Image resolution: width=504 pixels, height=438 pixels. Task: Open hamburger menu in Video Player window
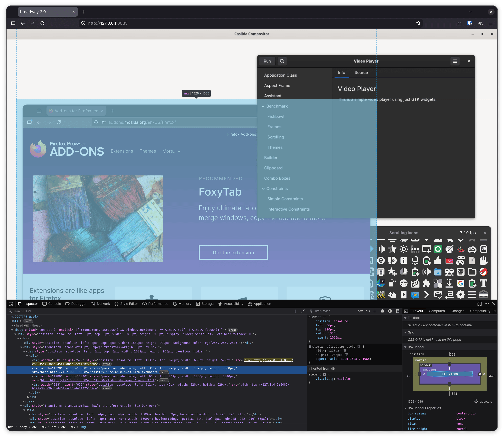coord(455,61)
